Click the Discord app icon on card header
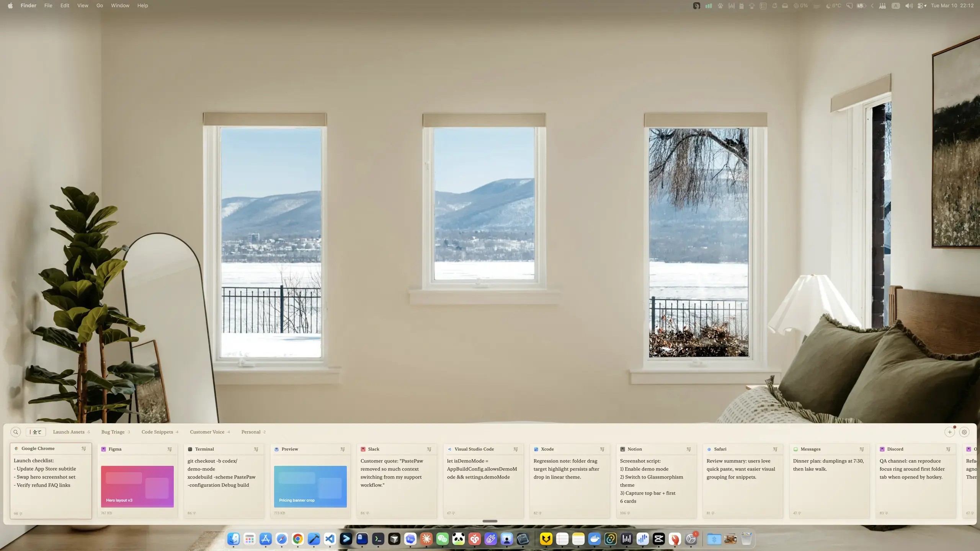Viewport: 980px width, 551px height. coord(882,449)
